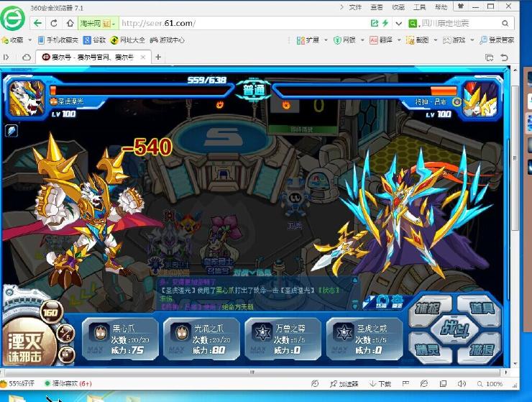The width and height of the screenshot is (532, 402).
Task: Open the 帮助 menu
Action: [441, 7]
